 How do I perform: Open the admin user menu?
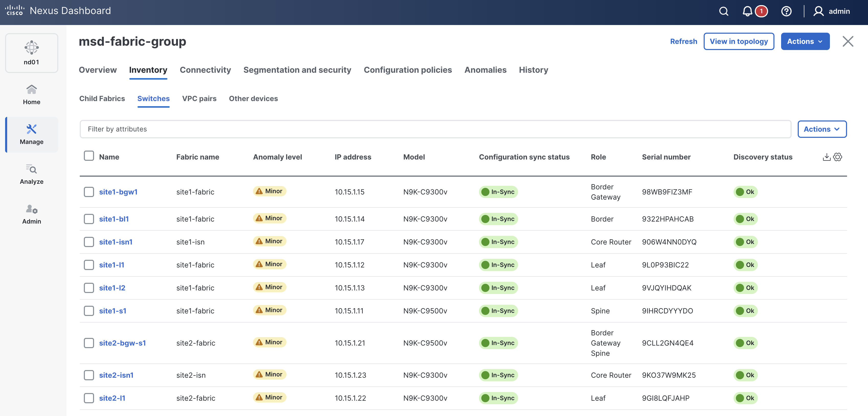pyautogui.click(x=832, y=11)
